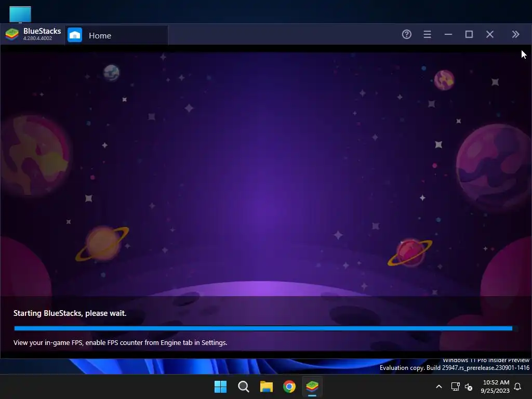Viewport: 532px width, 399px height.
Task: Click the BlueStacks logo icon
Action: (12, 35)
